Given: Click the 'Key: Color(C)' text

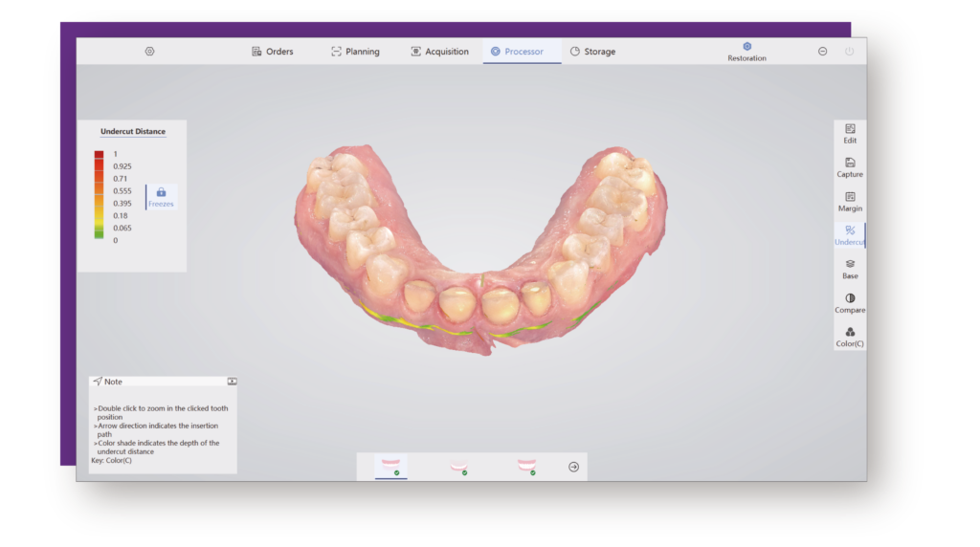Looking at the screenshot, I should 112,461.
